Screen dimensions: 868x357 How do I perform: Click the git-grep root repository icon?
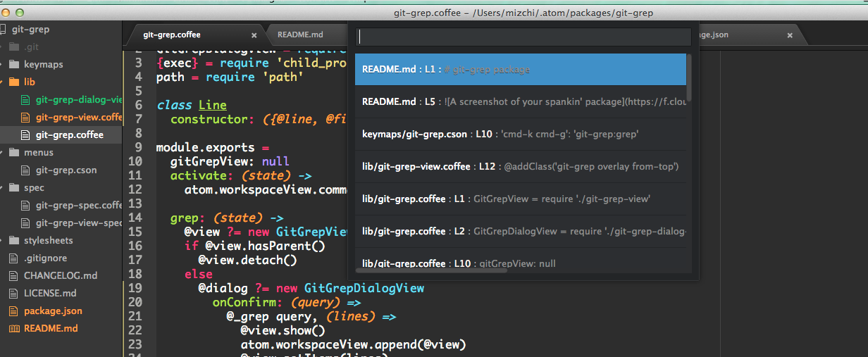click(4, 30)
